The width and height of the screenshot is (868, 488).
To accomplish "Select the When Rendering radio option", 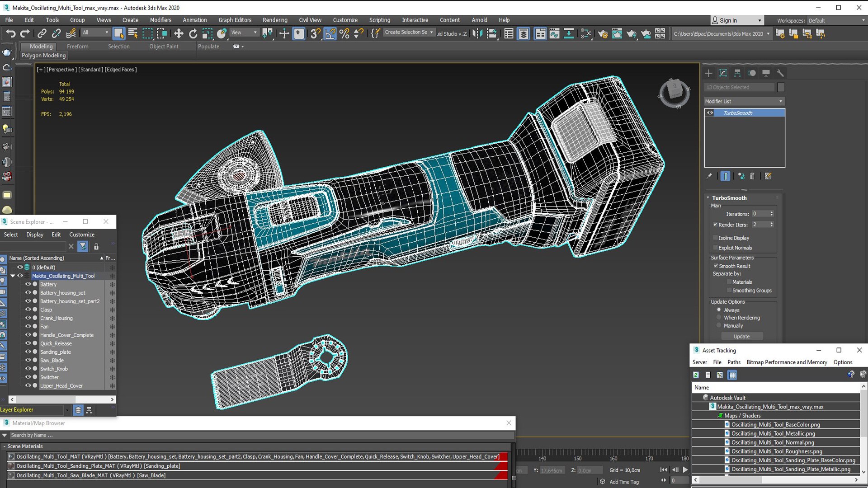I will click(719, 318).
